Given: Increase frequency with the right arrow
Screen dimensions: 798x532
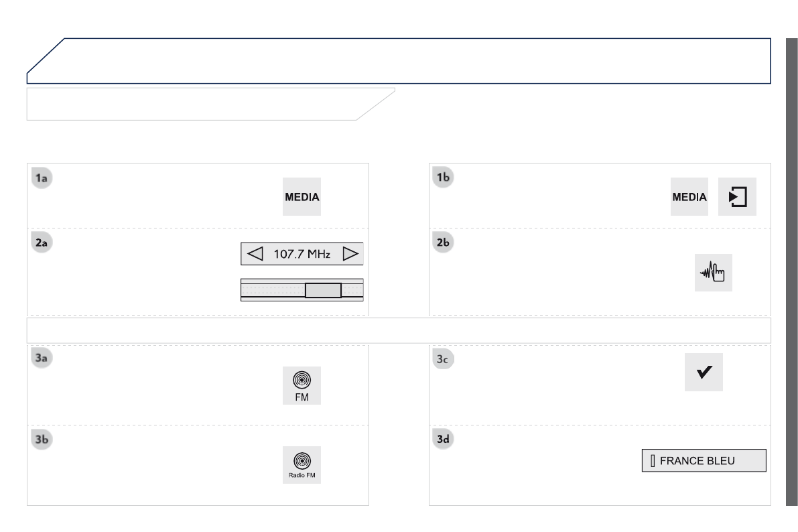Looking at the screenshot, I should pyautogui.click(x=350, y=255).
